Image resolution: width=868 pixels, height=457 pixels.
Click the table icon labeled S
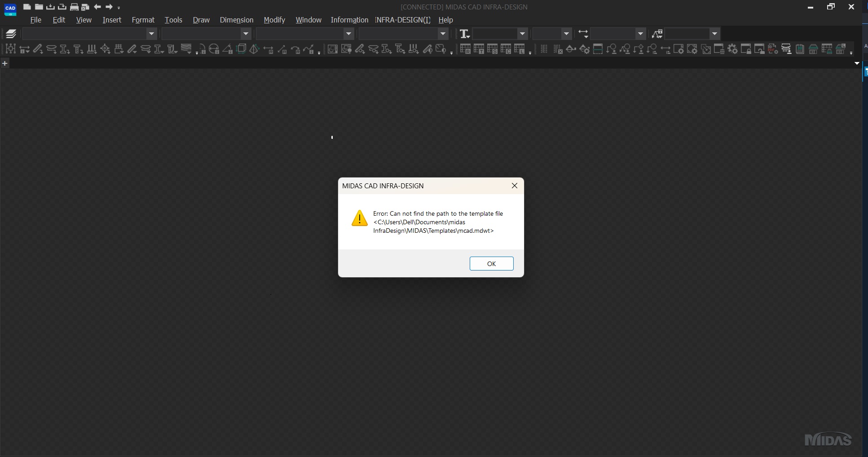click(492, 49)
